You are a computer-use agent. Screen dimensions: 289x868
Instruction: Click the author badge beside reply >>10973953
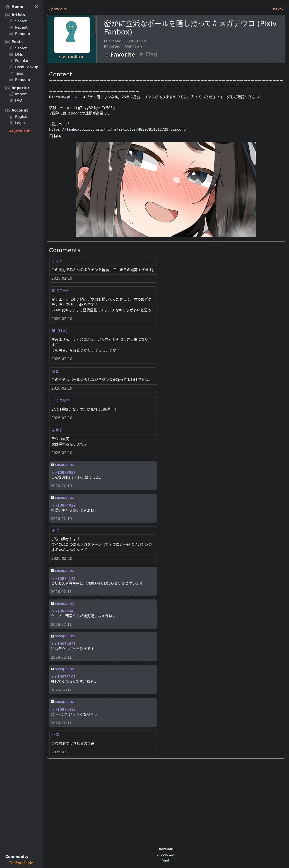[x=52, y=465]
